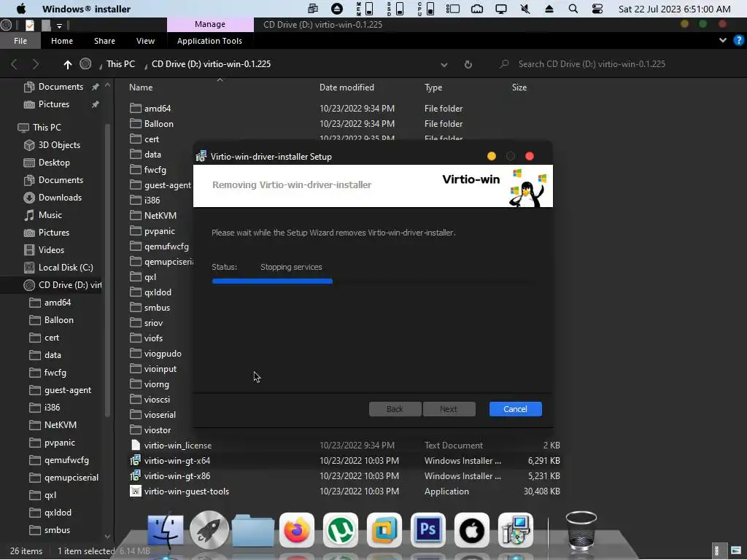Open the Finder icon in the dock
This screenshot has height=560, width=747.
(x=166, y=530)
